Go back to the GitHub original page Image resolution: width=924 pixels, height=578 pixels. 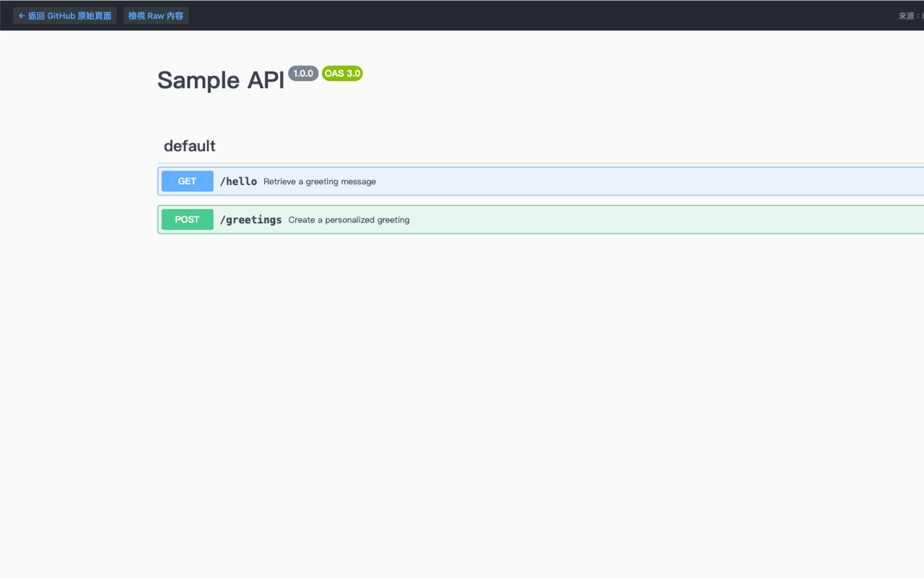tap(65, 16)
